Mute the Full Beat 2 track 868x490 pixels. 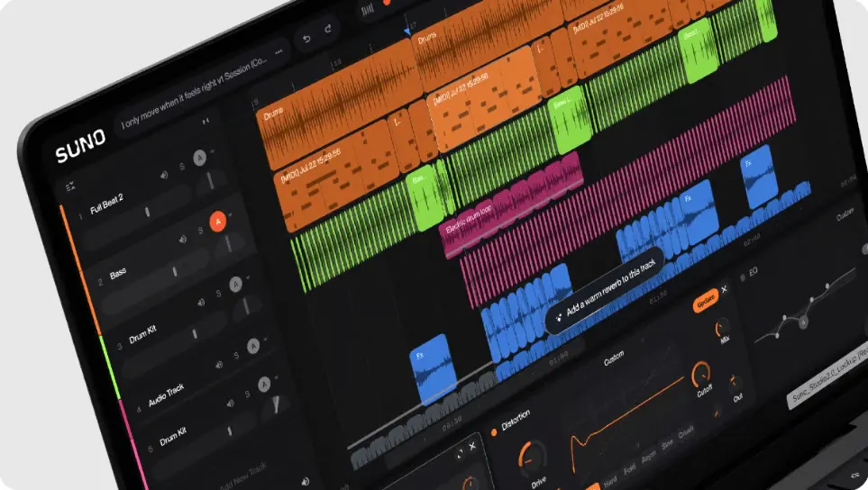point(164,175)
